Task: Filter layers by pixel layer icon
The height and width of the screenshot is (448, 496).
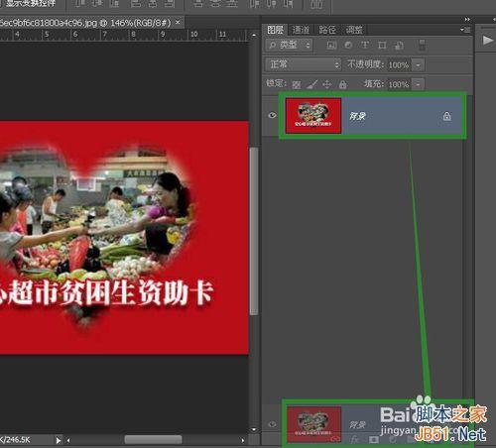Action: tap(331, 46)
